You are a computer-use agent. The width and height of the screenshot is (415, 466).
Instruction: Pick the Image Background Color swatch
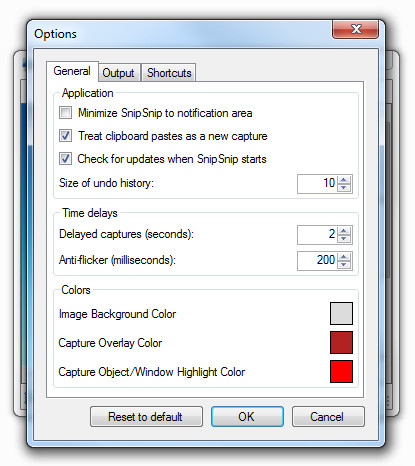(341, 313)
